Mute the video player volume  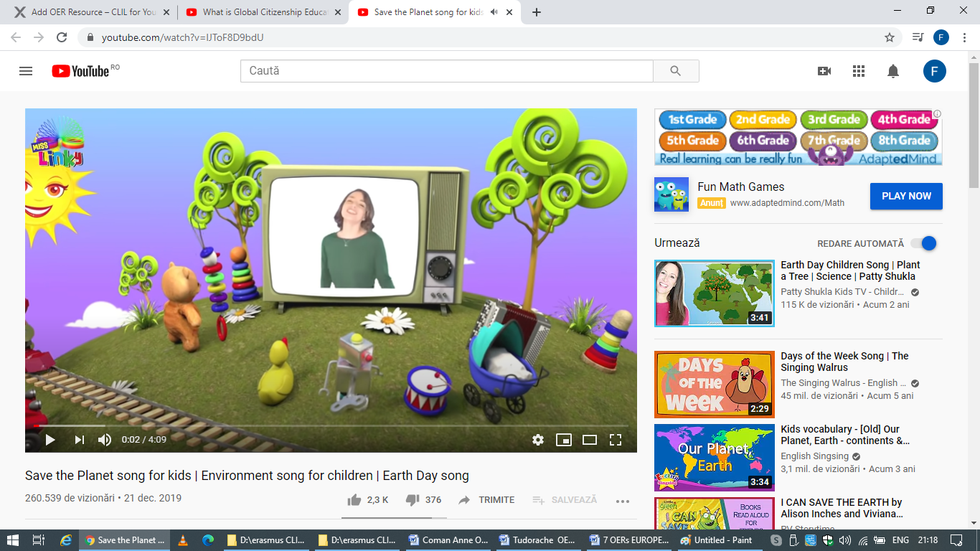point(105,440)
